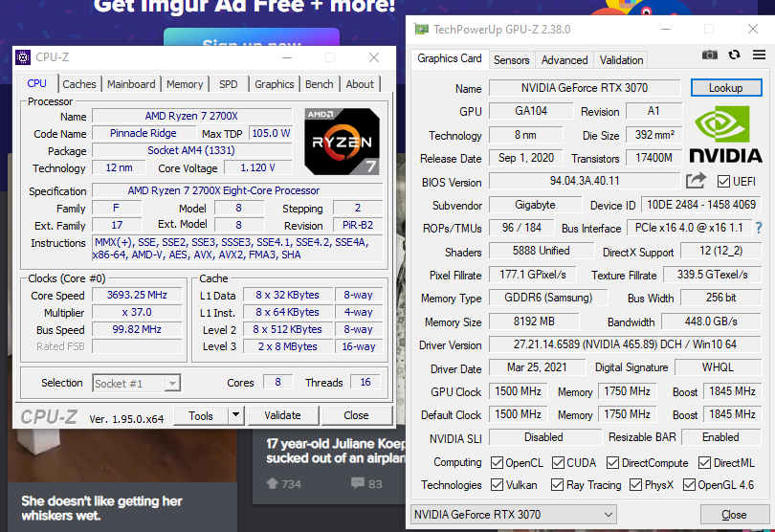Toggle the OpenCL checkbox

click(x=497, y=463)
